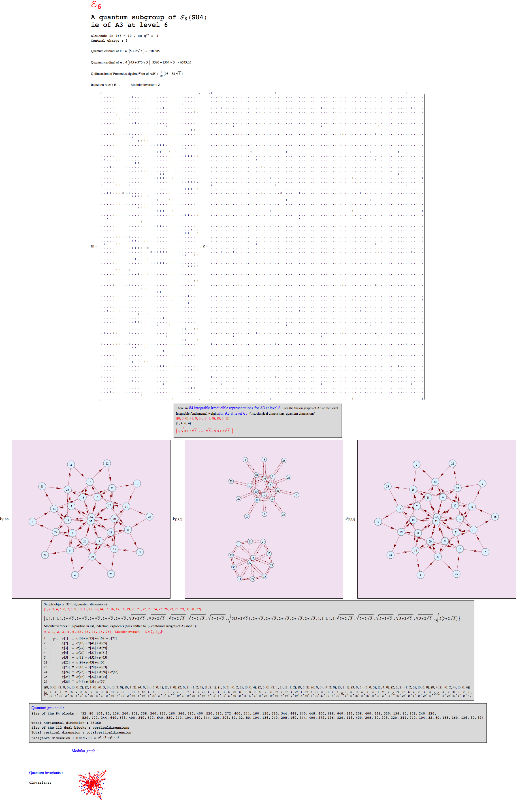Click the 'Quantum cardinal of A' line
This screenshot has height=812, width=516.
pyautogui.click(x=141, y=62)
